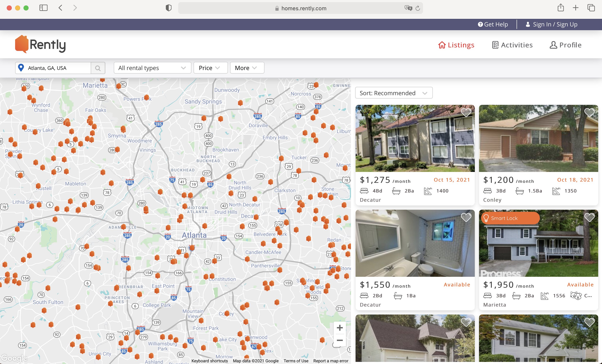Favorite the $1,200 Conley listing heart
Screen dimensions: 602x364
[x=589, y=113]
